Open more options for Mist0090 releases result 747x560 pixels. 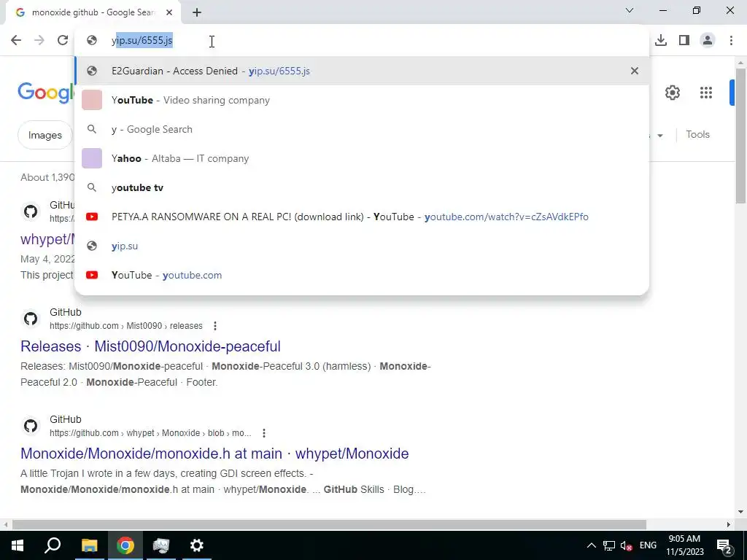point(215,326)
